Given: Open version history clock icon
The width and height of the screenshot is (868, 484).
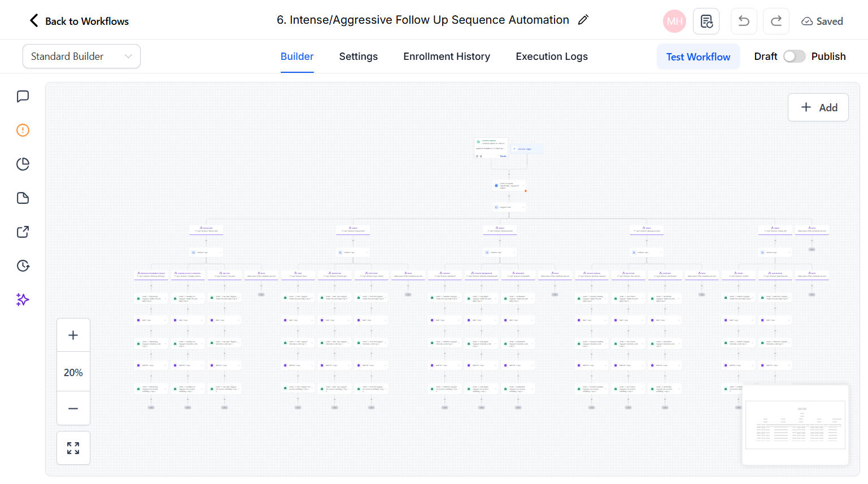Looking at the screenshot, I should 23,266.
